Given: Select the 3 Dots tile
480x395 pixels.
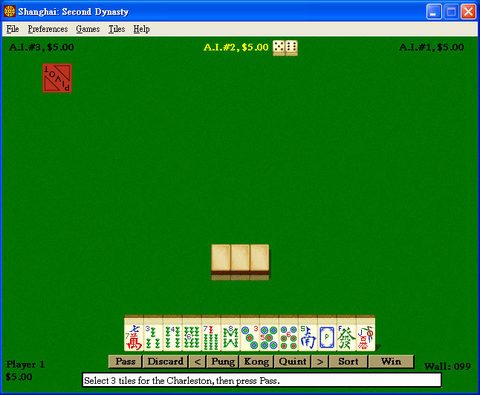Looking at the screenshot, I should click(250, 333).
